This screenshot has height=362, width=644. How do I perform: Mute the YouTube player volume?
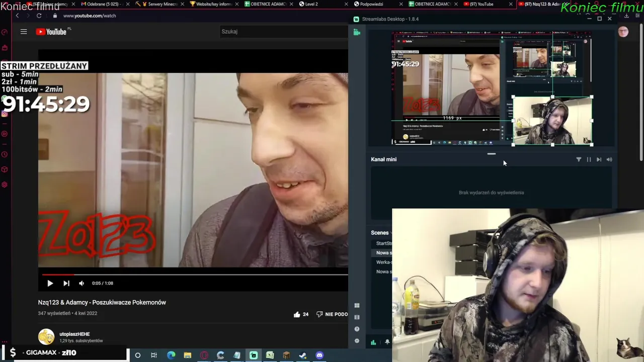(82, 283)
